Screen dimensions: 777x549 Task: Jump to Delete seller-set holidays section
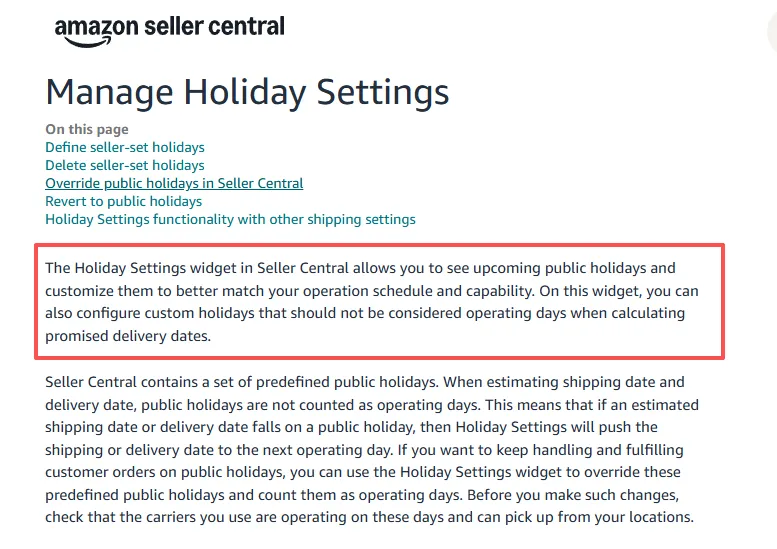click(125, 165)
